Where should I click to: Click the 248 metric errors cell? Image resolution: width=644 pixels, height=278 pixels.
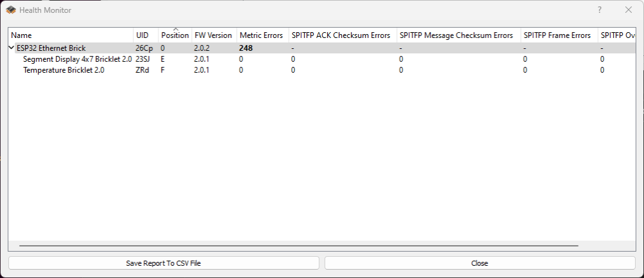(x=246, y=48)
